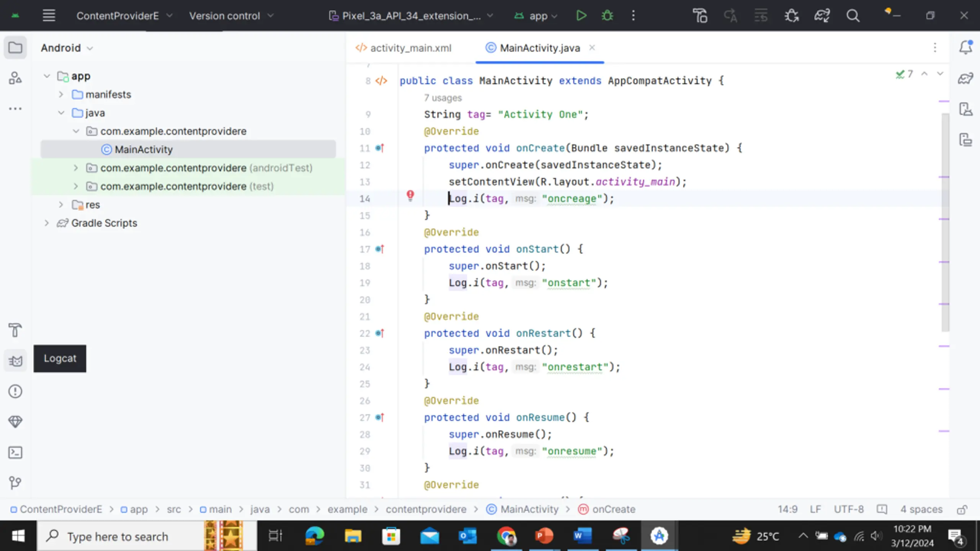980x551 pixels.
Task: Click onCreate breadcrumb in navigation bar
Action: point(607,509)
